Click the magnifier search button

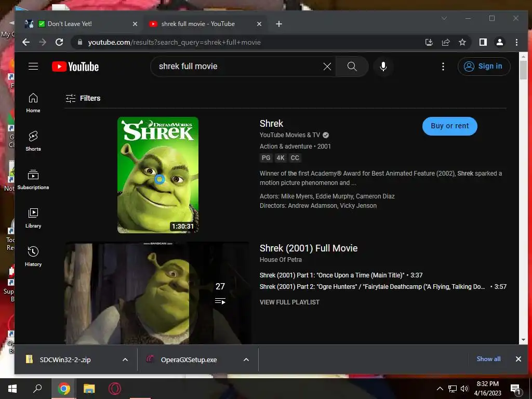click(352, 66)
